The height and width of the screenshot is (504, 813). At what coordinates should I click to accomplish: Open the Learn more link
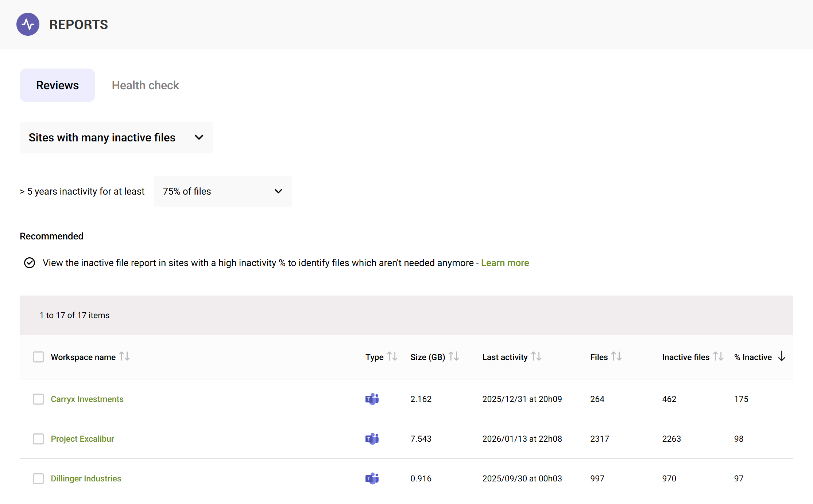point(505,263)
